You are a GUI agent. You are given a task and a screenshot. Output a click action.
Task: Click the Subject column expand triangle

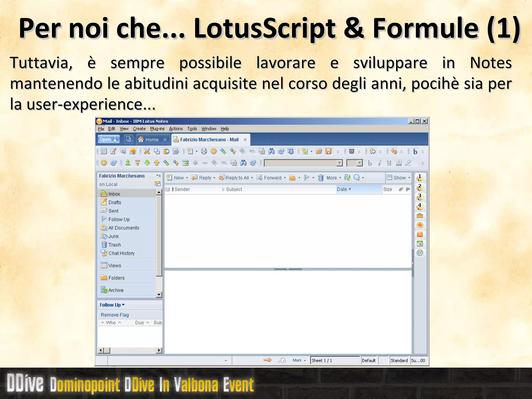tap(223, 189)
